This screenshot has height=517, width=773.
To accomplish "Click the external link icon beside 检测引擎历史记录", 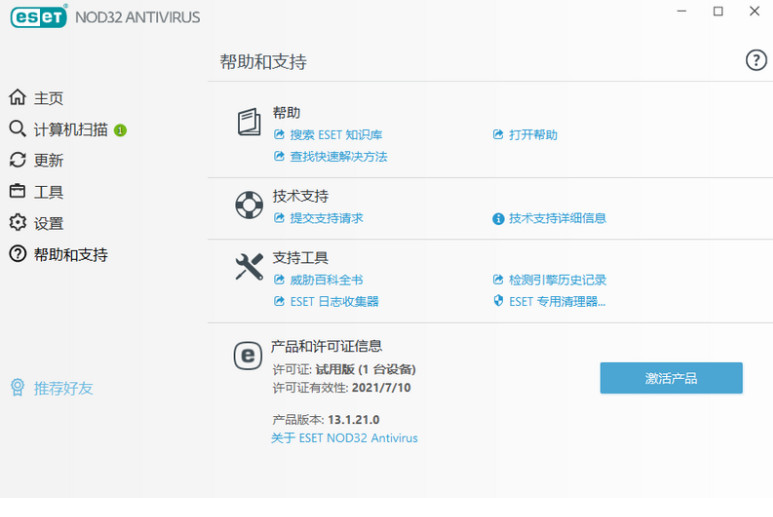I will click(498, 279).
